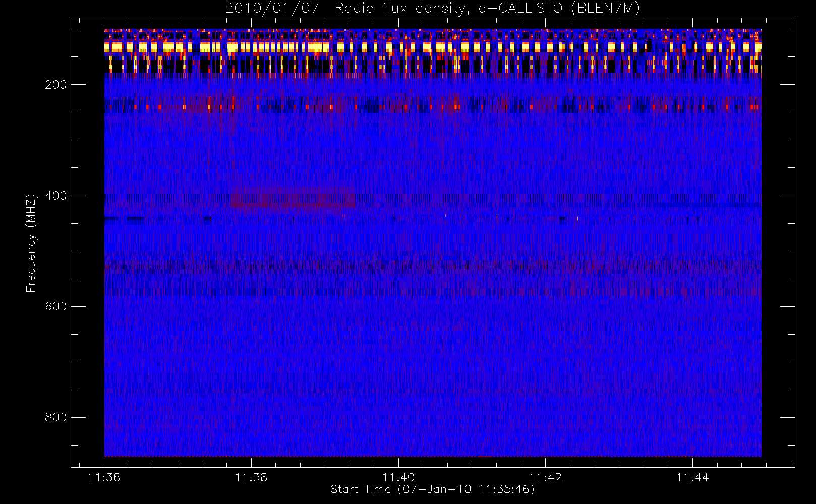This screenshot has height=504, width=816.
Task: Click the 800 frequency tick label
Action: [x=56, y=417]
